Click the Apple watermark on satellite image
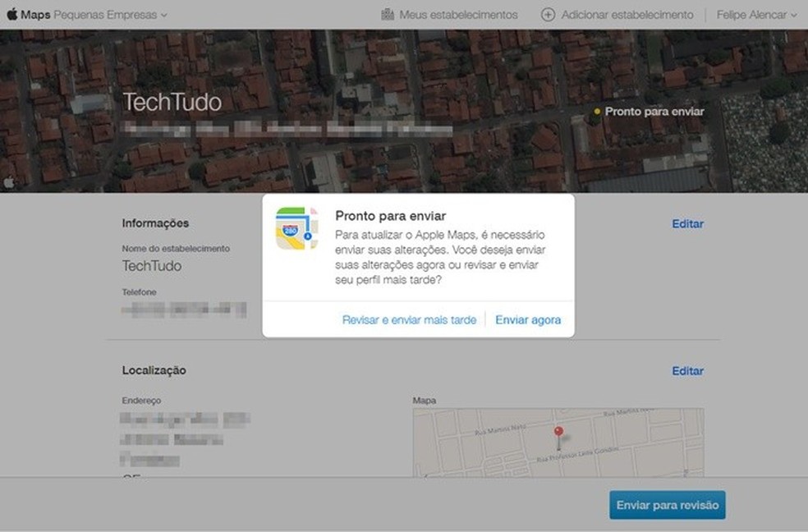Screen dimensions: 808x532 tap(9, 181)
